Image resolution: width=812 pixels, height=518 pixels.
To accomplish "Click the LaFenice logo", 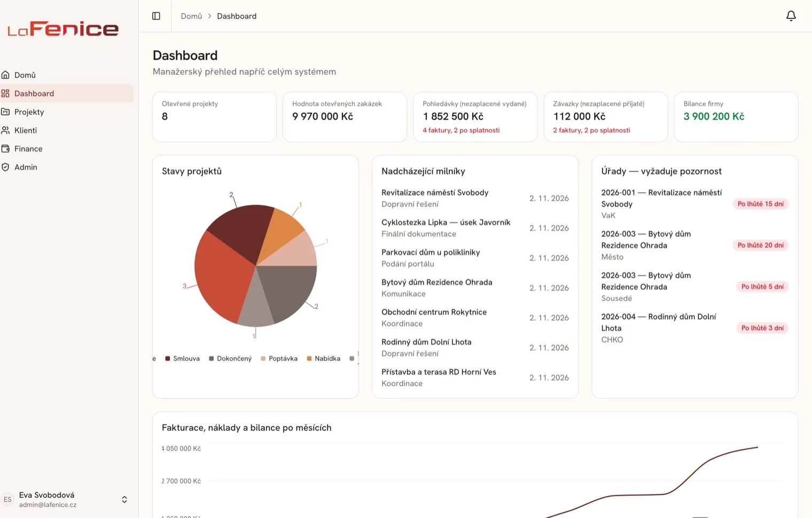I will point(63,29).
